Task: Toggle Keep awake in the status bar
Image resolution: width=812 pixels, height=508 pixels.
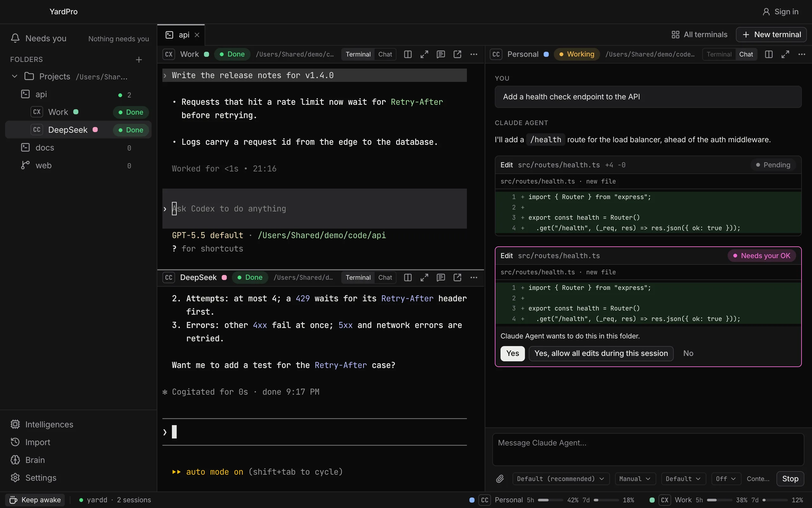Action: tap(35, 500)
